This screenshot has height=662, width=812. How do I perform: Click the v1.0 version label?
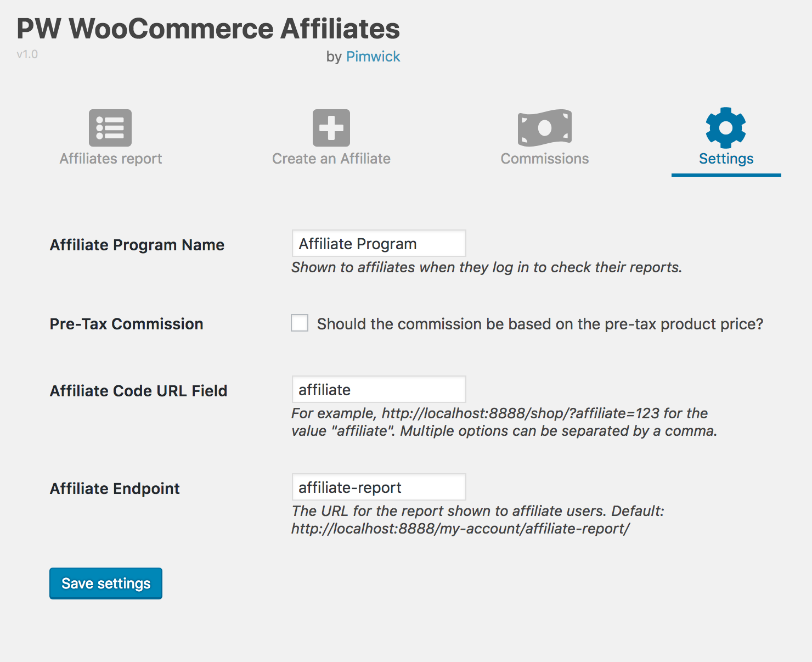[x=27, y=54]
